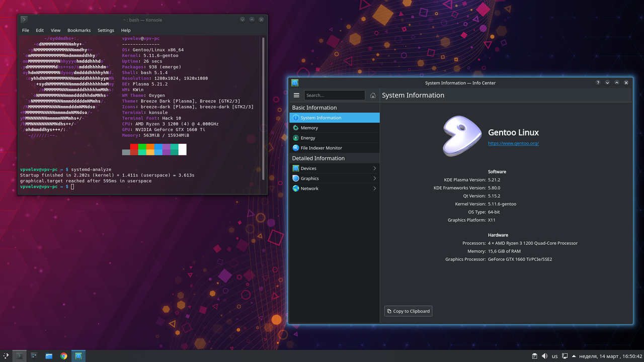Open the audio volume tray applet
The image size is (644, 362).
click(544, 356)
